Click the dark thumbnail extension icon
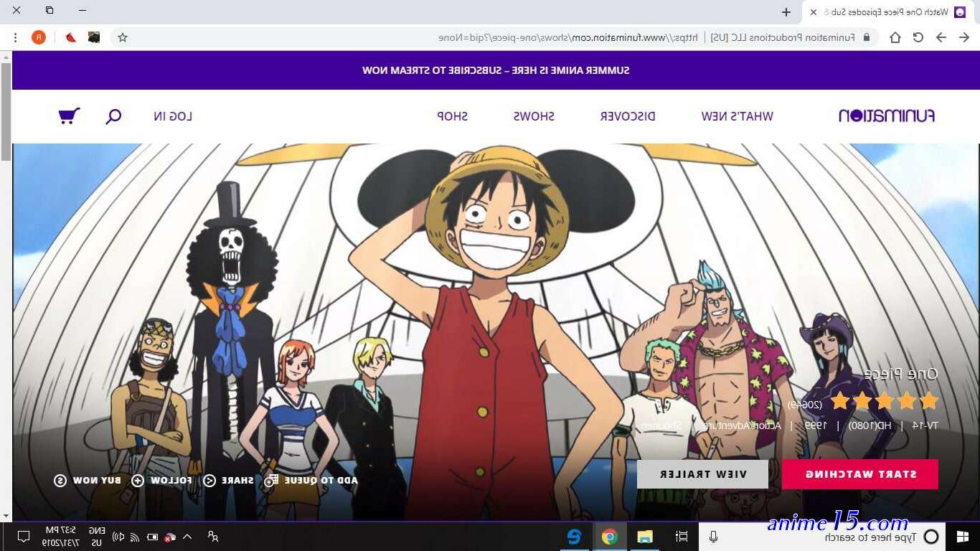This screenshot has width=980, height=551. (x=94, y=37)
